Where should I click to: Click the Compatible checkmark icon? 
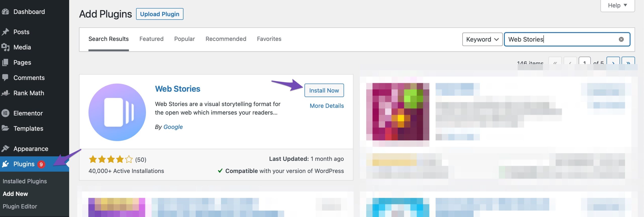click(x=220, y=171)
